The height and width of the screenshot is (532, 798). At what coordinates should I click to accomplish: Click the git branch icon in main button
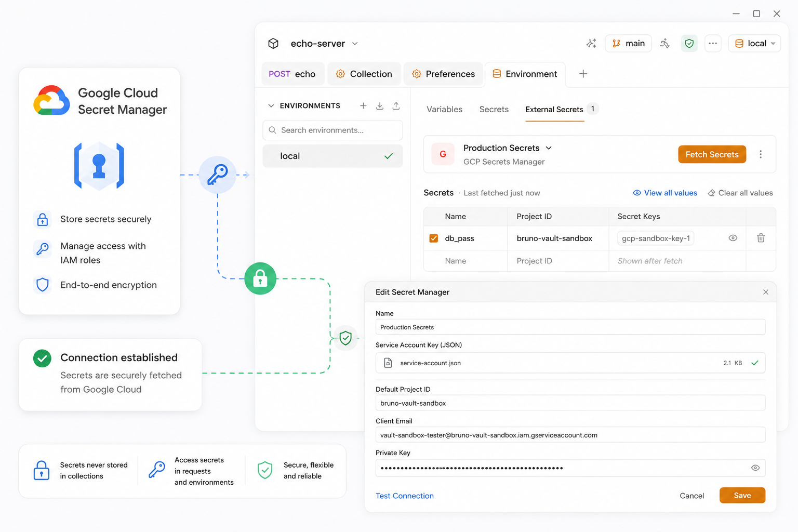point(616,44)
